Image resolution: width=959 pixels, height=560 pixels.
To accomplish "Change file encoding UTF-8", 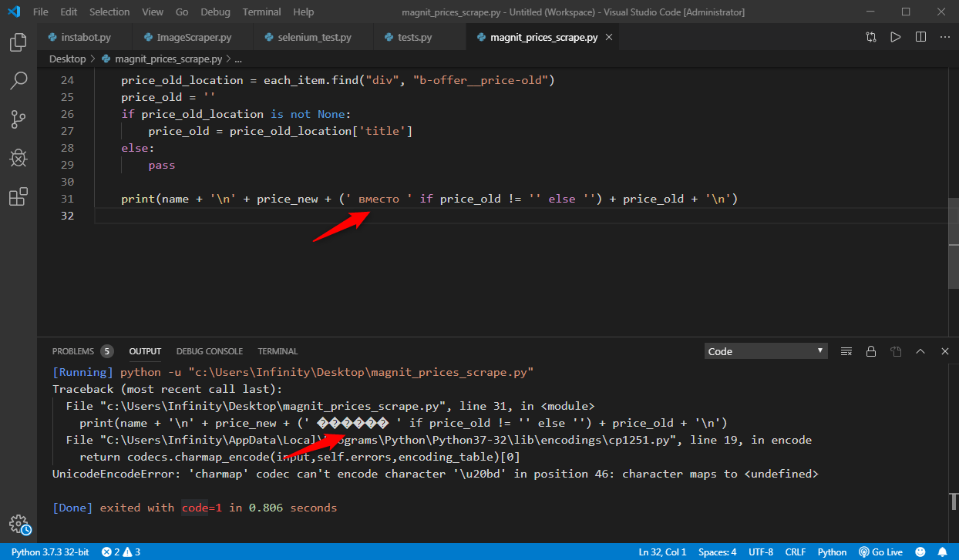I will (762, 552).
